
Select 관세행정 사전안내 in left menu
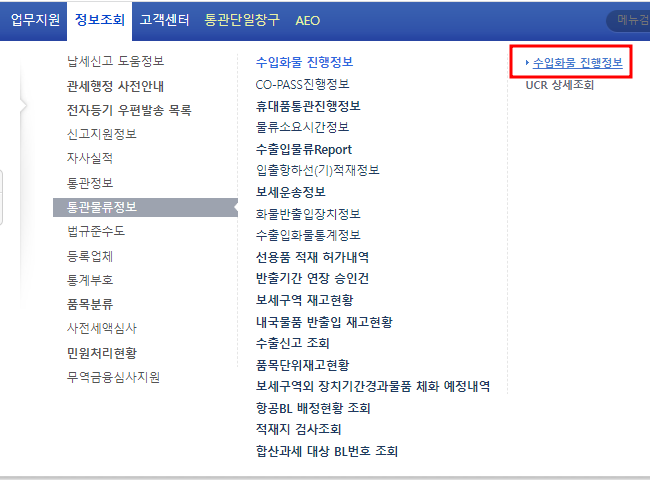(x=115, y=86)
